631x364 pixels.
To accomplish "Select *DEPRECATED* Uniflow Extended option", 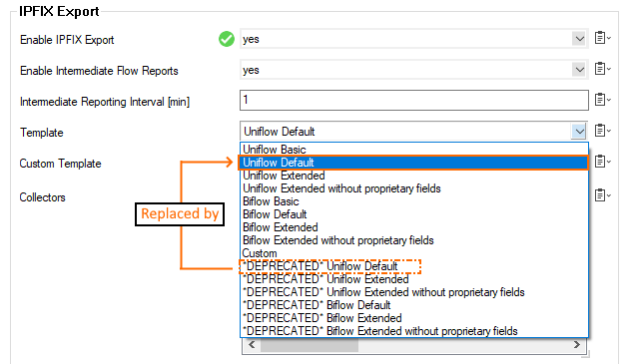I will (414, 279).
